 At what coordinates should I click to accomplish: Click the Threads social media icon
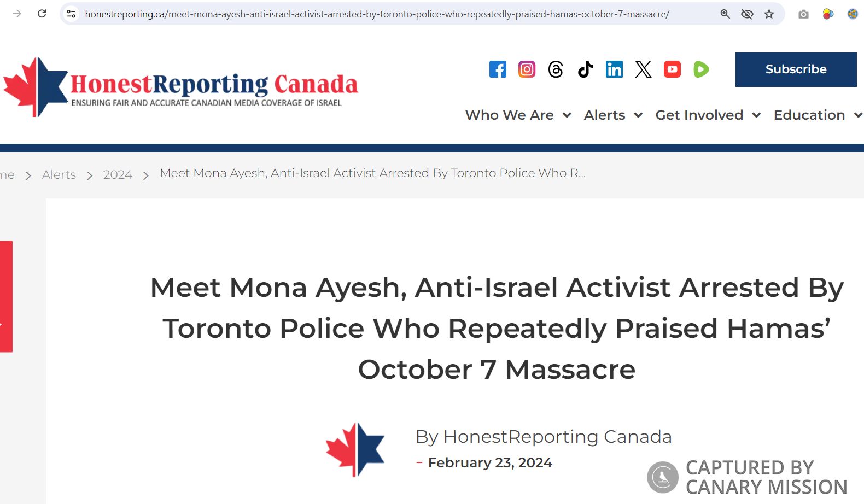(x=556, y=69)
